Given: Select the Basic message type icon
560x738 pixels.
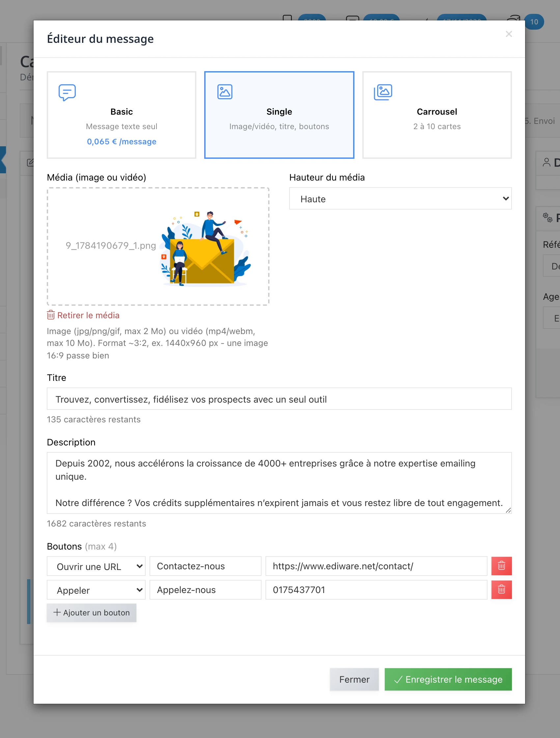Looking at the screenshot, I should (x=67, y=93).
